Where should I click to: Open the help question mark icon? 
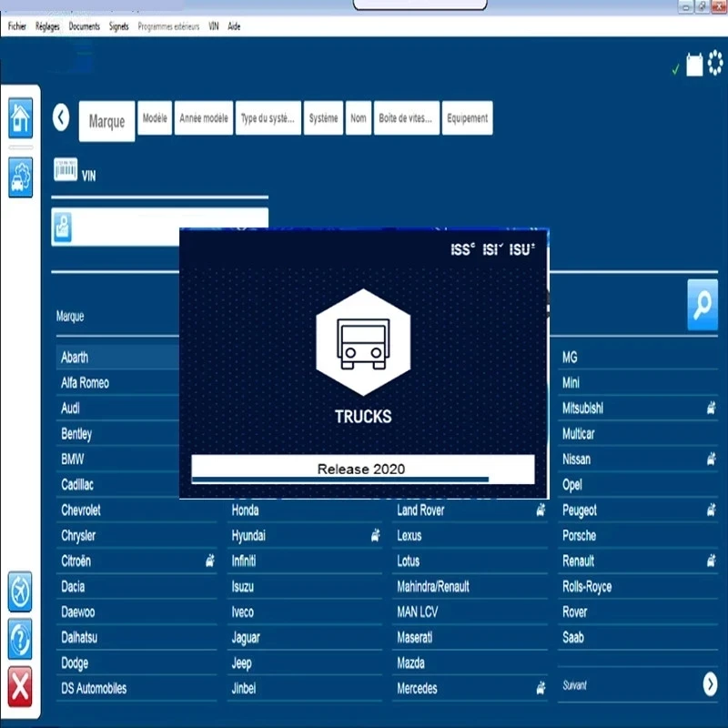coord(20,640)
